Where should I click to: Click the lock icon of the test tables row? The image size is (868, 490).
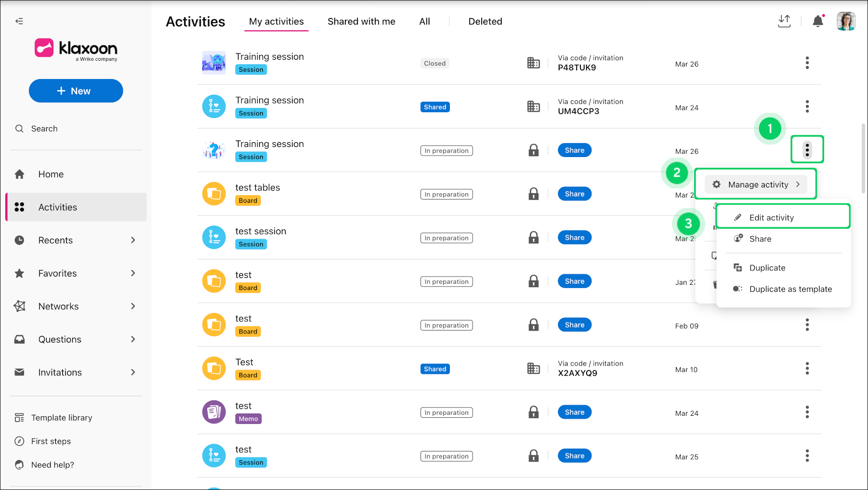[x=534, y=194]
